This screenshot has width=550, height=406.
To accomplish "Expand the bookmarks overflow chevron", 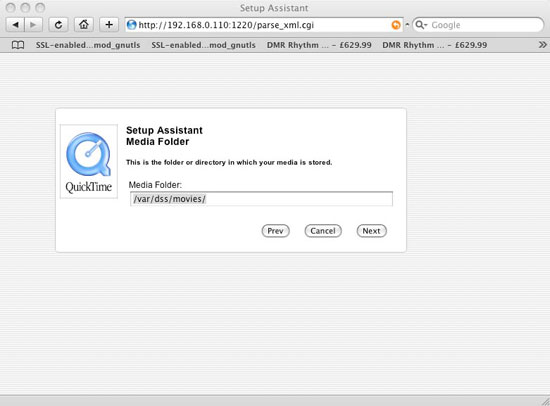I will (542, 45).
